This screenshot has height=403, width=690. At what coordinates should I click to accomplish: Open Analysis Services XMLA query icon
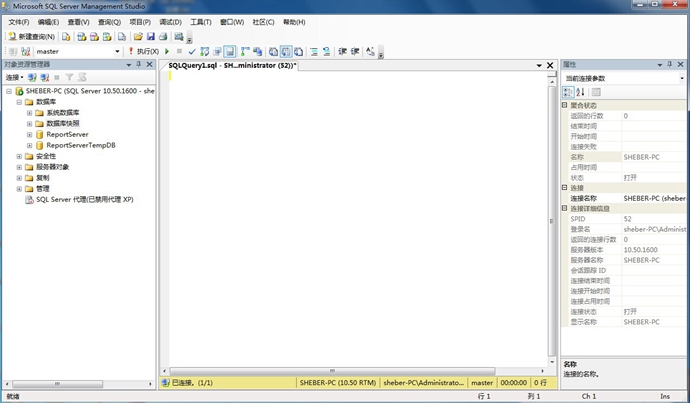coord(107,37)
